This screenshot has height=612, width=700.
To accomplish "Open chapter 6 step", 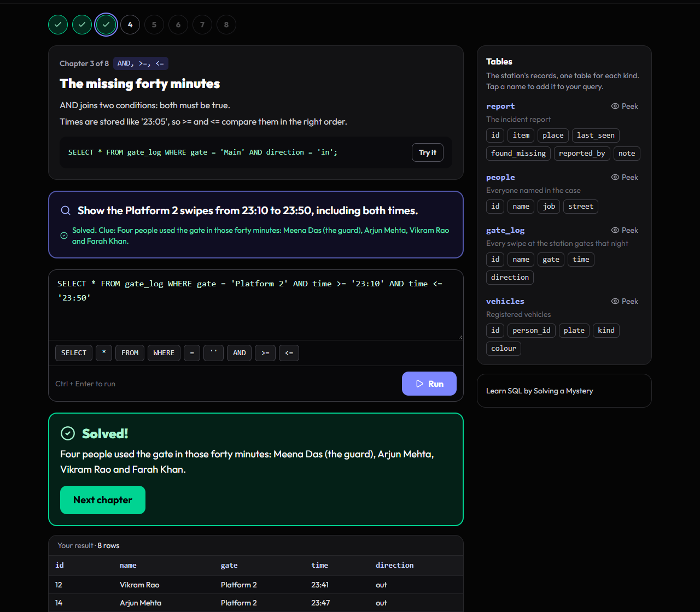I will click(178, 25).
